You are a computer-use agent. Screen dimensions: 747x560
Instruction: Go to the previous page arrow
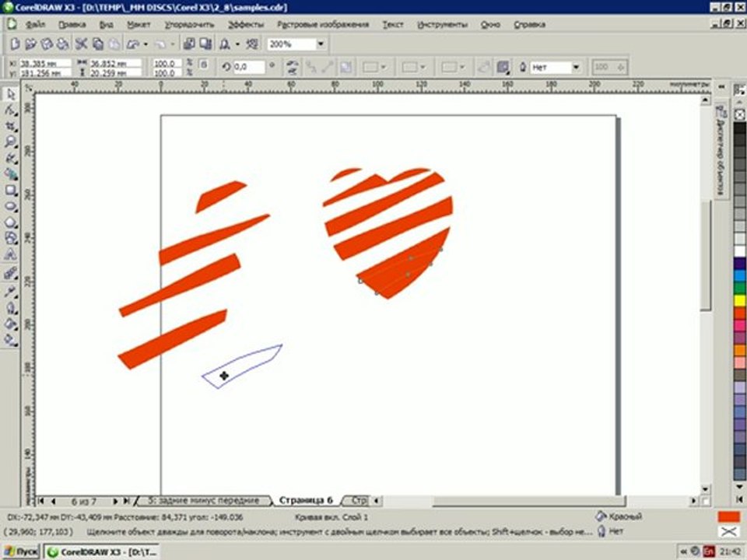point(53,501)
